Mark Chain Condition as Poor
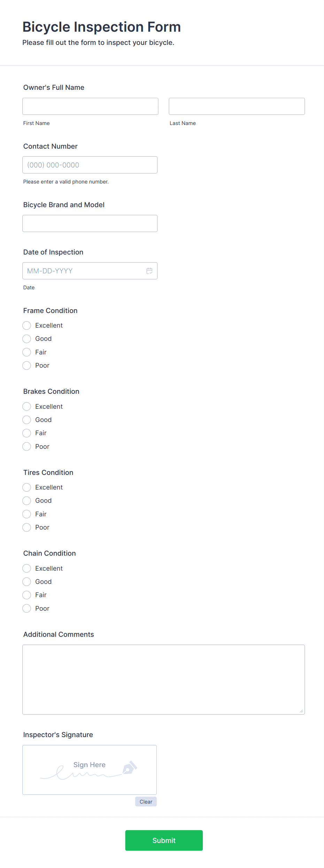Screen dimensions: 324x868 (x=26, y=608)
